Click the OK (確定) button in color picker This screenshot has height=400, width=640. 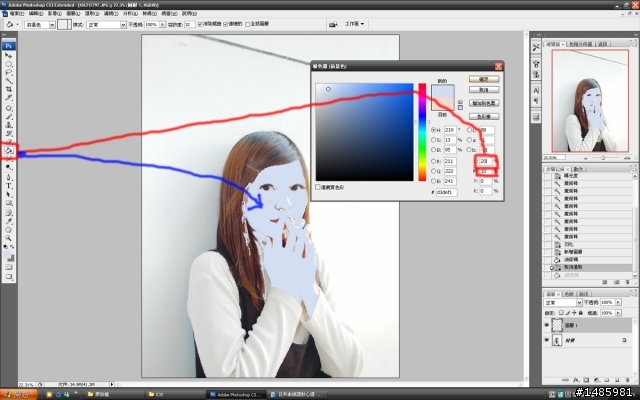(x=484, y=79)
